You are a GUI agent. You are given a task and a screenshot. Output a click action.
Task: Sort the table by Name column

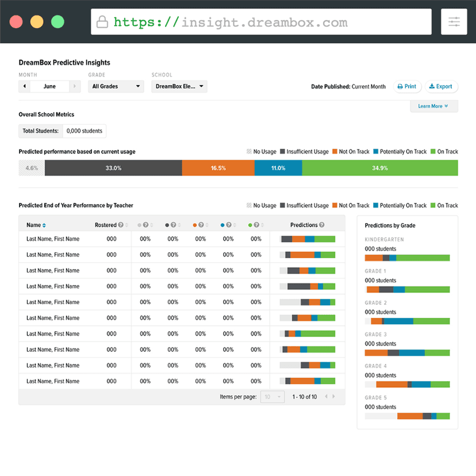click(x=44, y=225)
